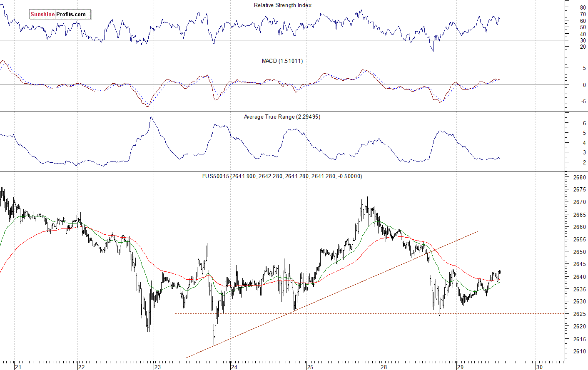Click the date label 21 on time axis
This screenshot has height=370, width=588.
pos(18,367)
